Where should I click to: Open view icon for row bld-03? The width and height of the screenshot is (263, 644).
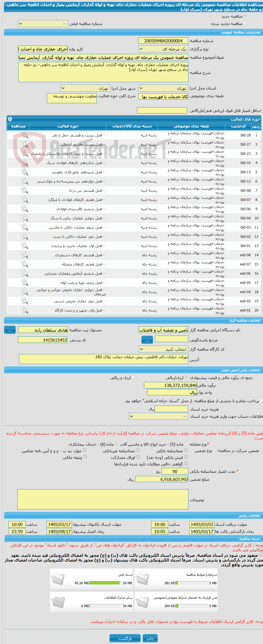click(x=24, y=227)
